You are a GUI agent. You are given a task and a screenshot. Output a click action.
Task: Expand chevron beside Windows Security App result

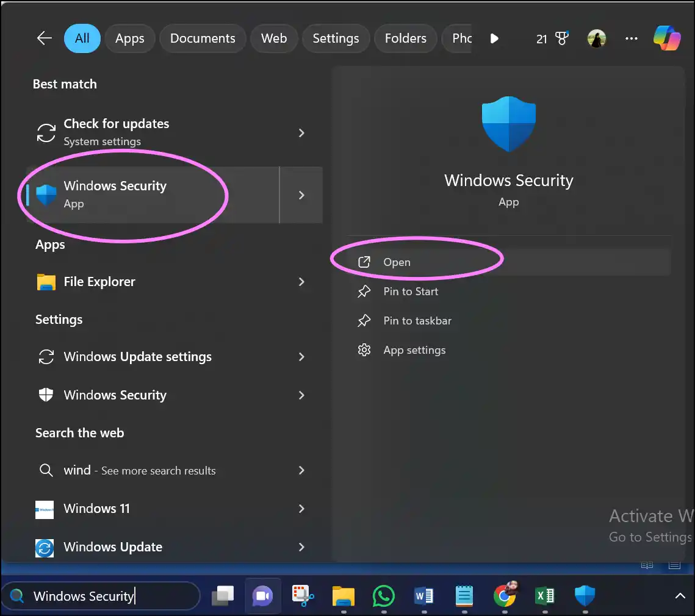[301, 195]
